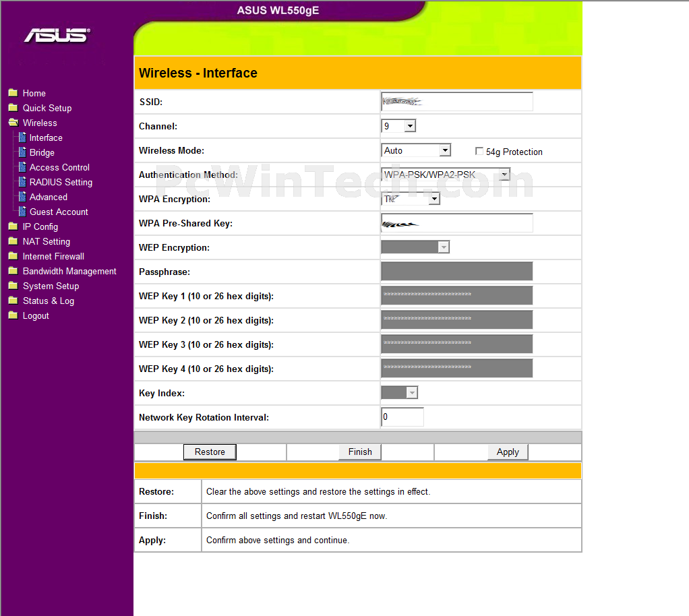Click the Internet Firewall folder icon
This screenshot has height=616, width=689.
(13, 256)
